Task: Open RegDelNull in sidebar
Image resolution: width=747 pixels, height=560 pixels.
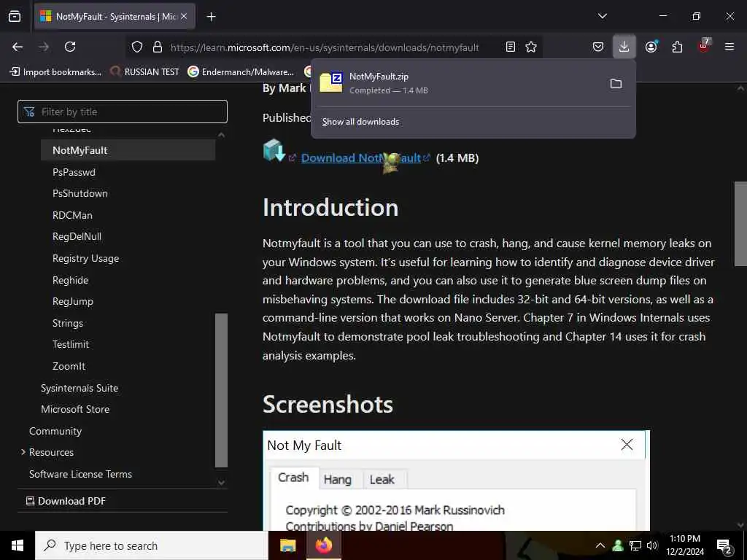Action: coord(77,237)
